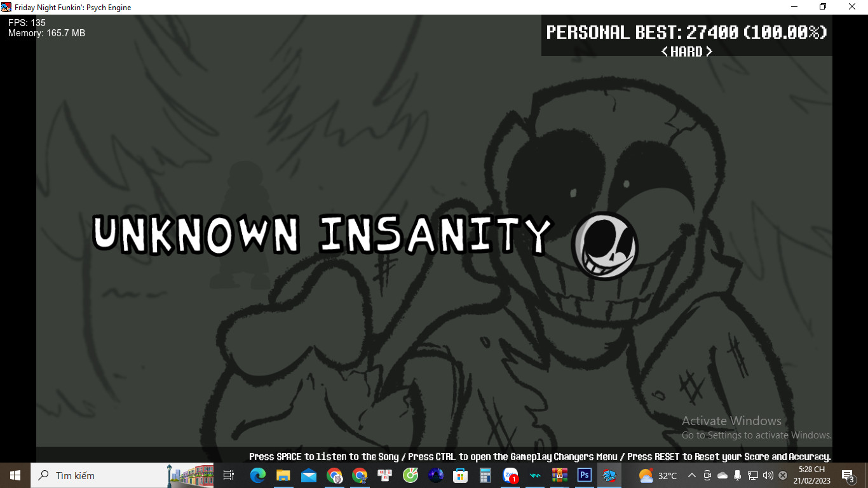Click the network tray icon
The image size is (868, 488).
click(x=753, y=475)
